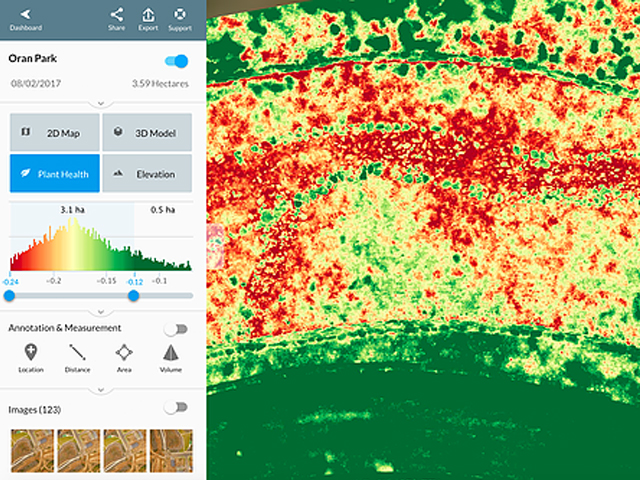Choose the Distance measurement tool
The image size is (640, 480).
(x=78, y=356)
